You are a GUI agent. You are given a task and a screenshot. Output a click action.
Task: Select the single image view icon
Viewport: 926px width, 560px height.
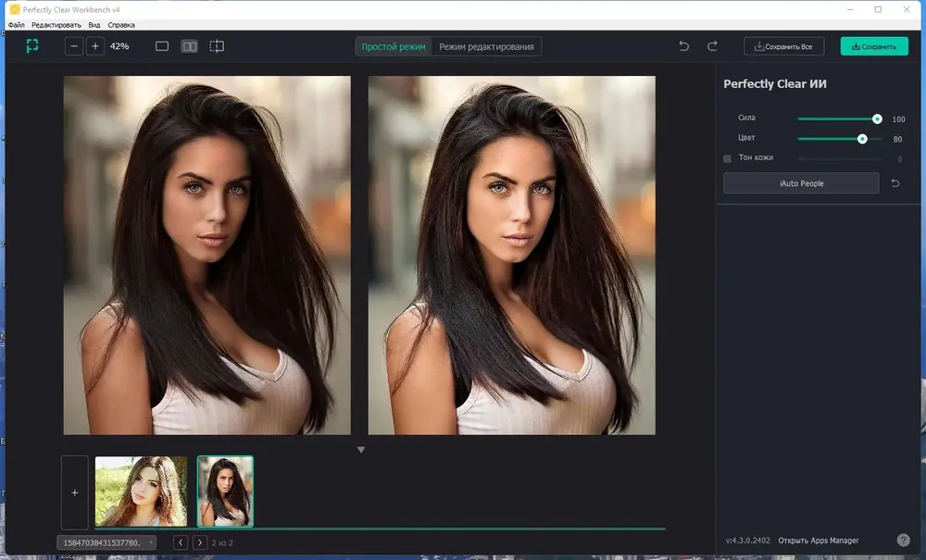(x=162, y=46)
